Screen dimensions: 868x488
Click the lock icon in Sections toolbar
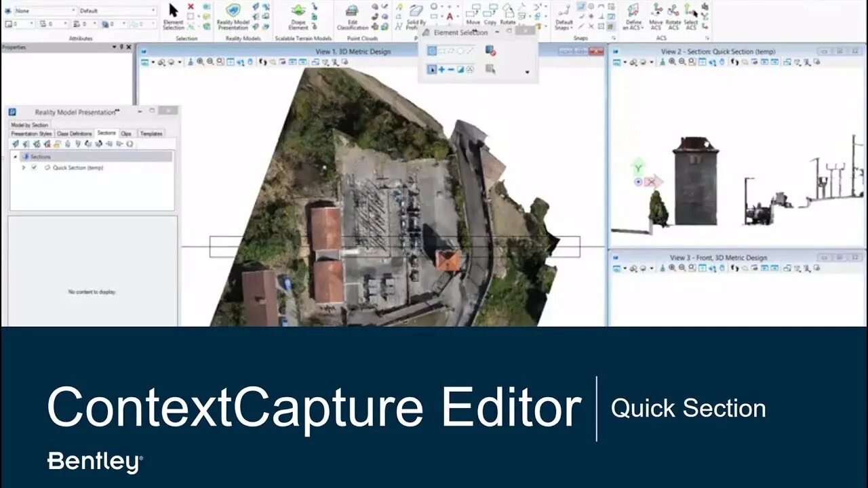pyautogui.click(x=58, y=144)
